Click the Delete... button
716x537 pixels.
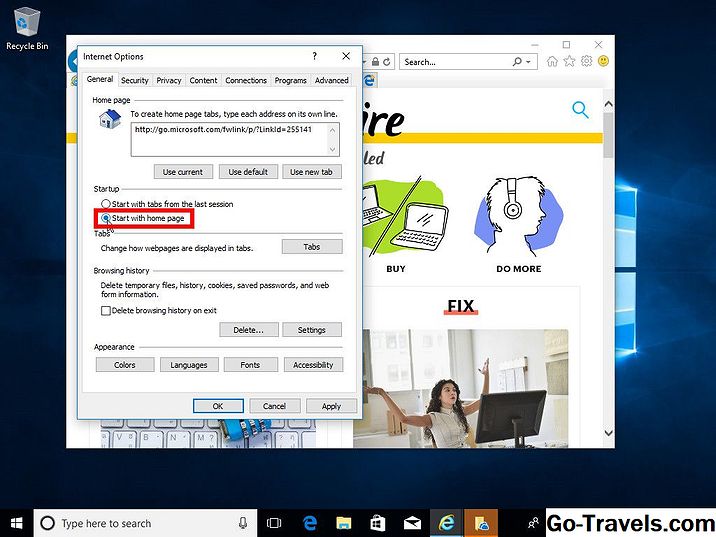coord(248,330)
